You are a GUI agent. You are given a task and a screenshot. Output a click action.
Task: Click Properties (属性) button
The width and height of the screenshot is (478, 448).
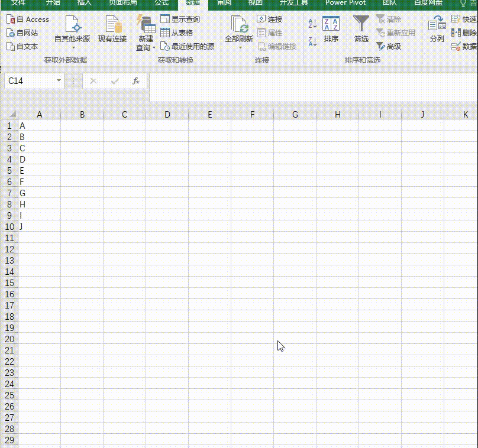click(x=270, y=33)
